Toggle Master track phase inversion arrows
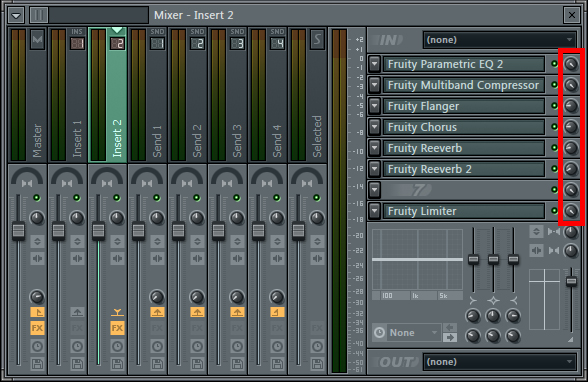Screen dimensions: 588x382 tap(37, 241)
